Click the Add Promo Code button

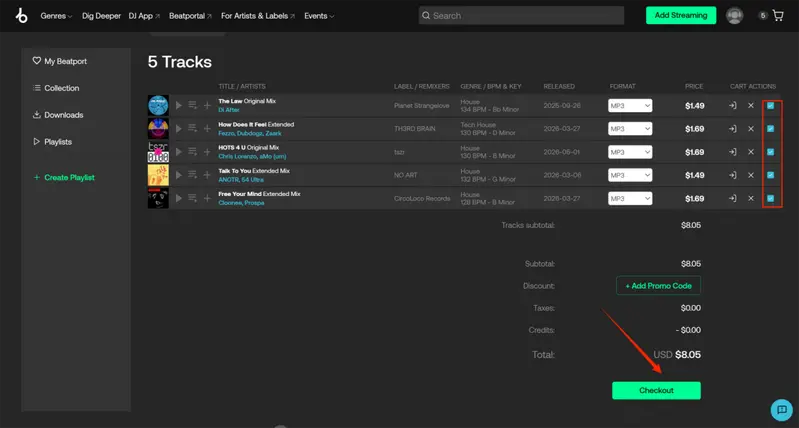(x=658, y=286)
